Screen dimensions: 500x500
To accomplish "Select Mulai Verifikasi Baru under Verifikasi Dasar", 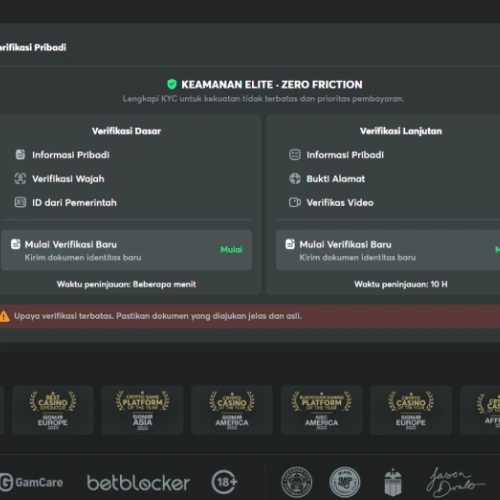I will tap(126, 250).
